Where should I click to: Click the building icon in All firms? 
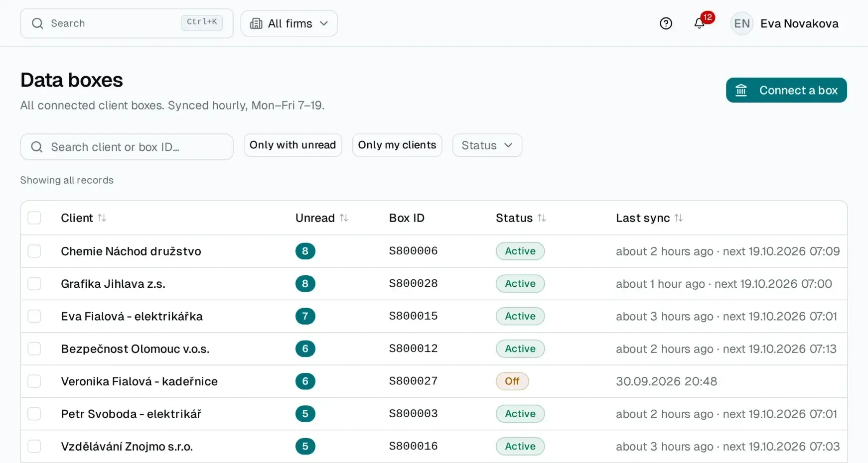point(256,23)
